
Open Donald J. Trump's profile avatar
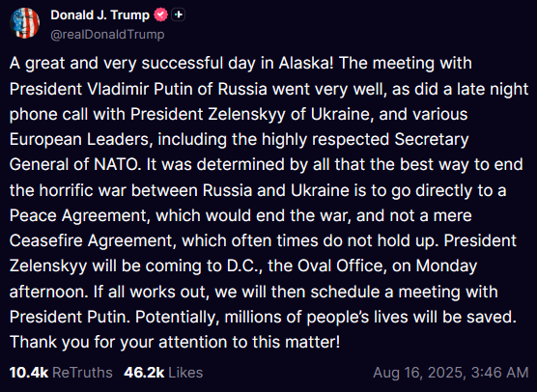25,23
